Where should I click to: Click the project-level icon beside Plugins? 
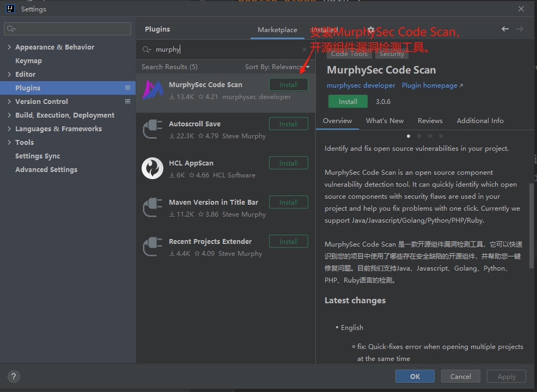click(128, 88)
